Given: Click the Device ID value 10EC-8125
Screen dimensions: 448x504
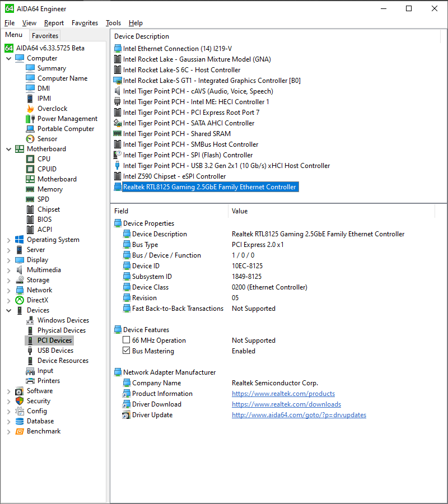Looking at the screenshot, I should tap(247, 266).
